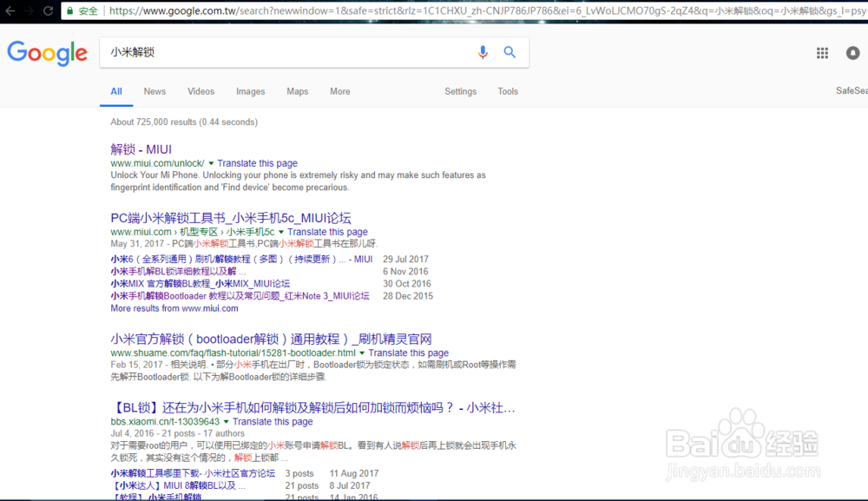Open the More search menu
The width and height of the screenshot is (868, 501).
(340, 91)
